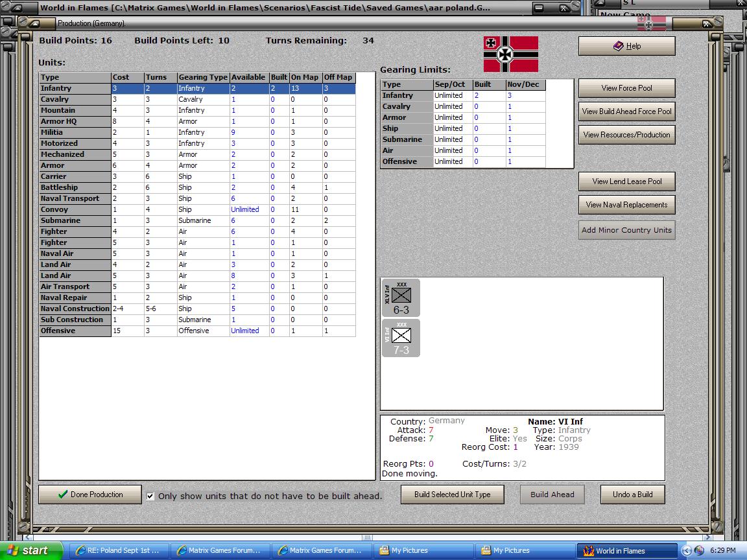747x560 pixels.
Task: Select the Militia unit row
Action: point(197,132)
